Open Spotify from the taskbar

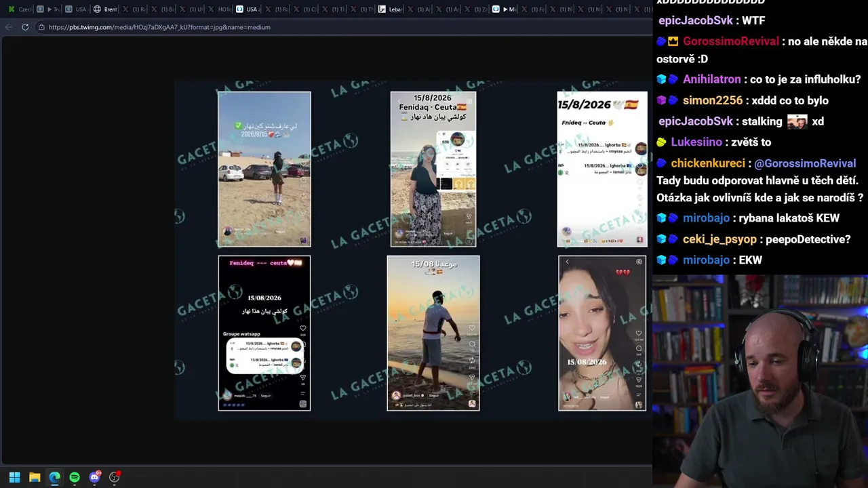[75, 477]
